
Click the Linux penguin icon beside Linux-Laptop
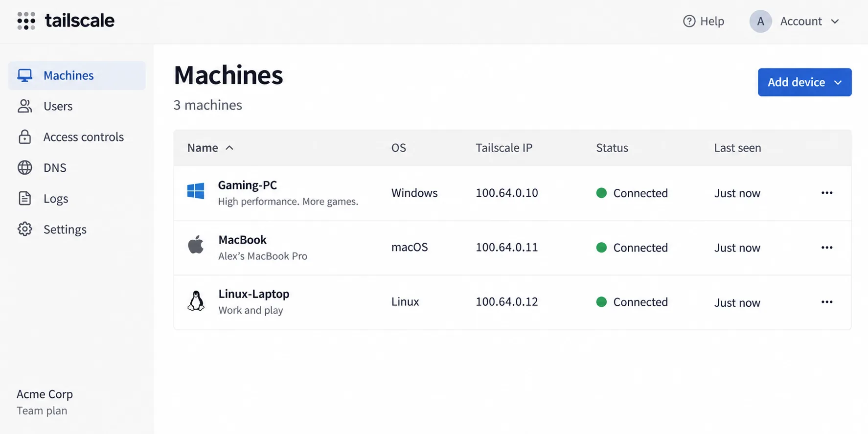coord(196,301)
